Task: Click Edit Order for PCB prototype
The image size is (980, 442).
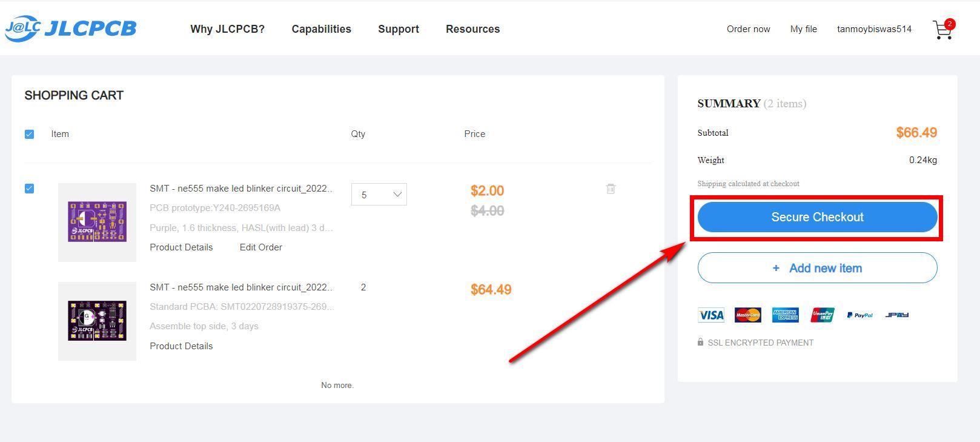Action: click(261, 247)
